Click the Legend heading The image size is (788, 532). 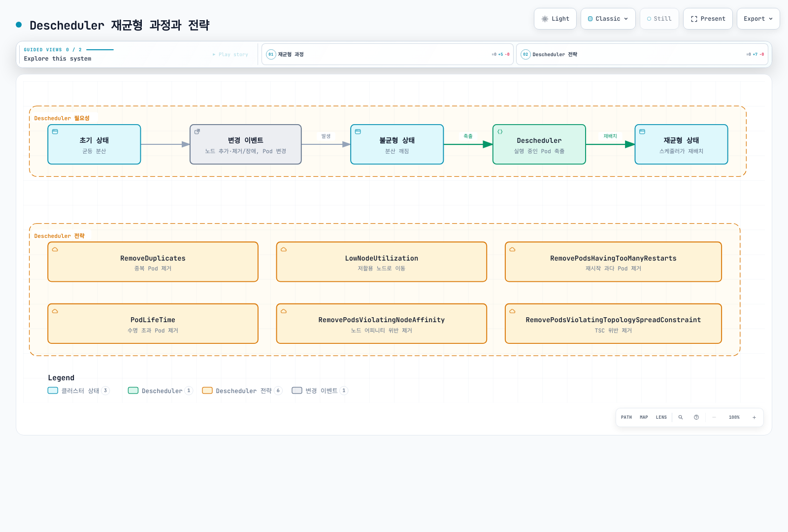click(61, 378)
